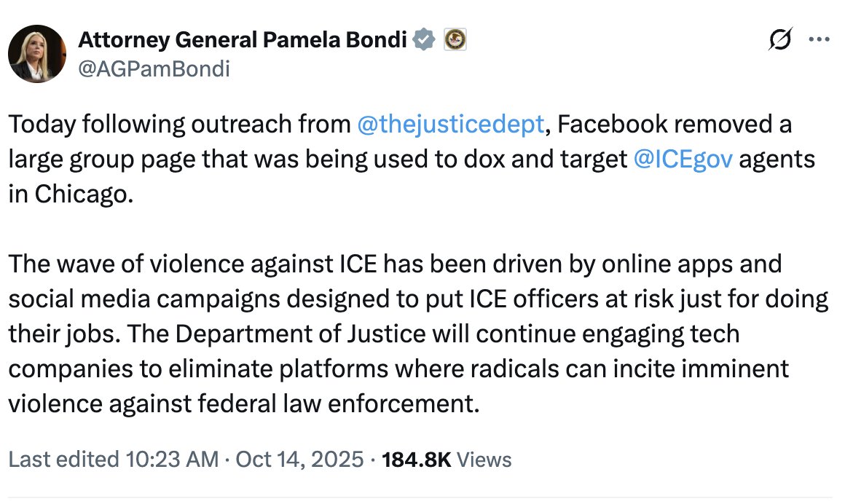Click "Today following outreach from" text

tap(179, 125)
